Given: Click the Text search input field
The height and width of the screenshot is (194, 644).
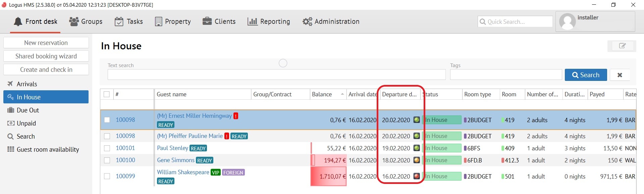Looking at the screenshot, I should [x=276, y=75].
